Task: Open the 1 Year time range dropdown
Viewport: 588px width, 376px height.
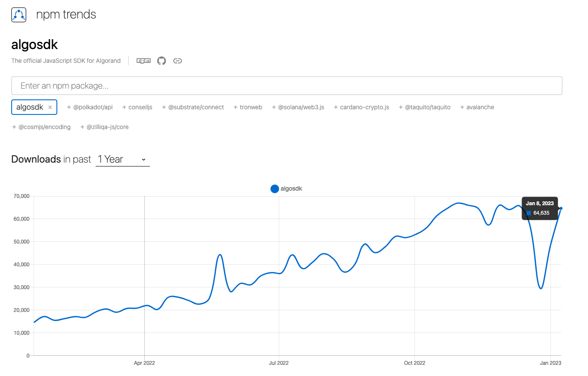Action: (122, 159)
